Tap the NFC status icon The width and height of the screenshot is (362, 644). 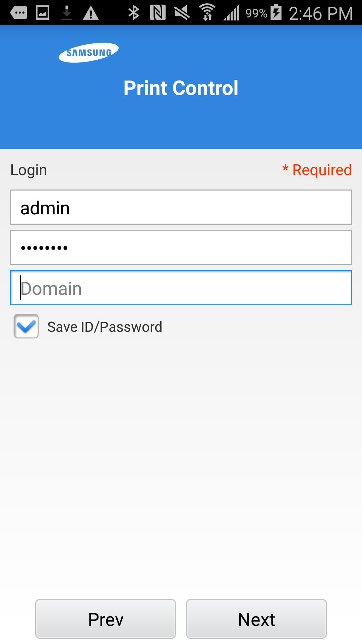click(x=158, y=12)
